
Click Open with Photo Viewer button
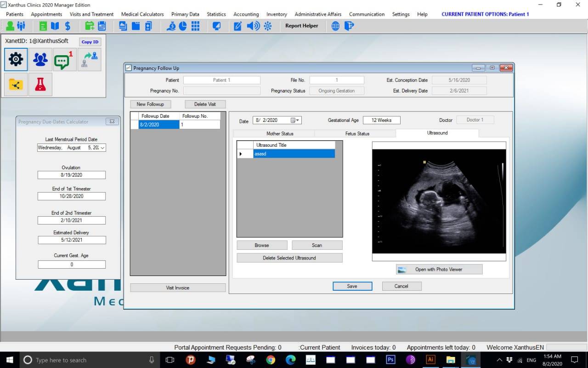point(439,270)
